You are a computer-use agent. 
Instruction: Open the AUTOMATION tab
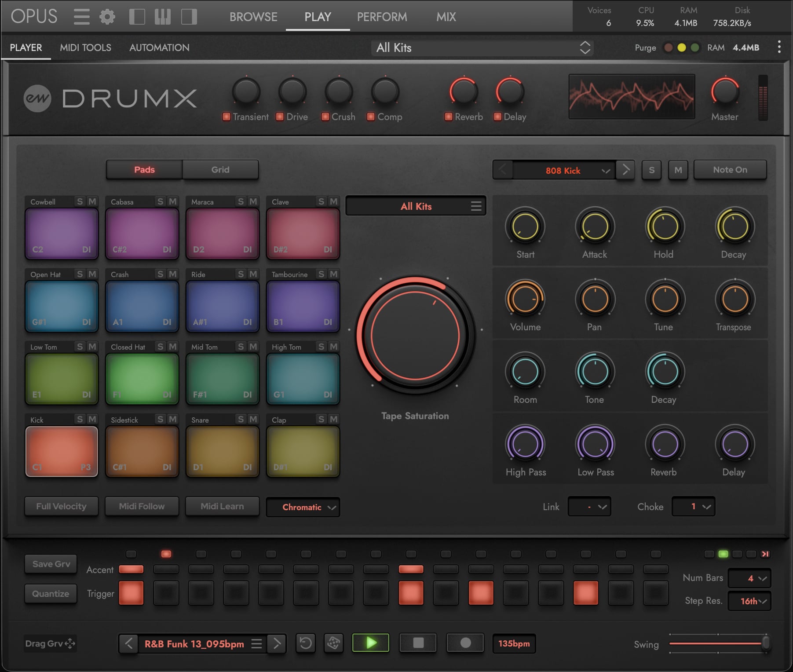pos(159,47)
